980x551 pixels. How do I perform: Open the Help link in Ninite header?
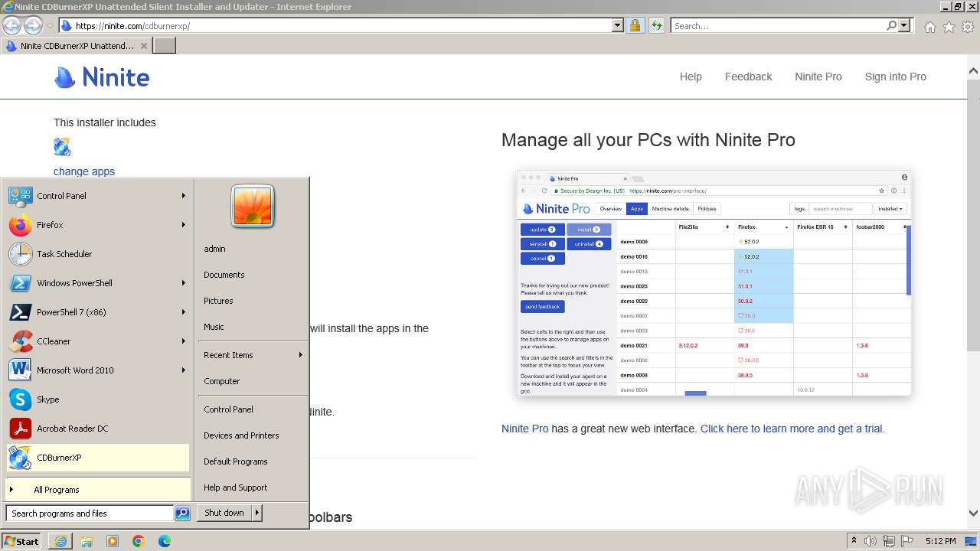[691, 77]
